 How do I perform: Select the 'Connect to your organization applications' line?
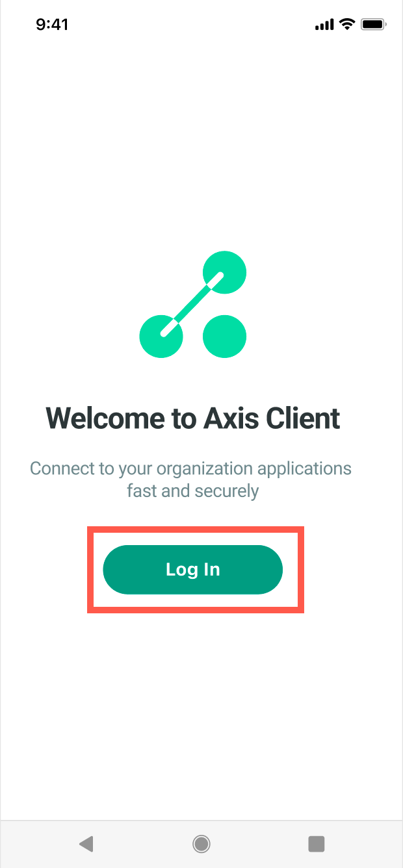click(x=191, y=468)
